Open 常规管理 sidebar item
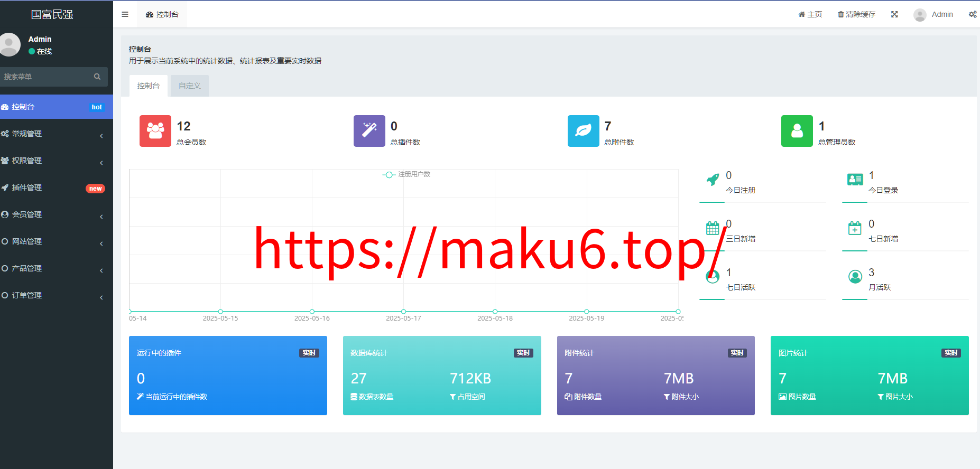Image resolution: width=980 pixels, height=469 pixels. (x=57, y=134)
